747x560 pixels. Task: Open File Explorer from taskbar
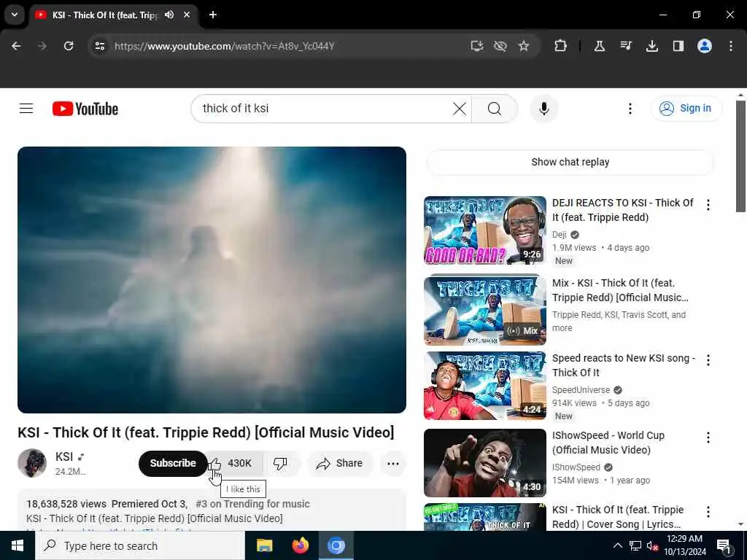(x=264, y=545)
